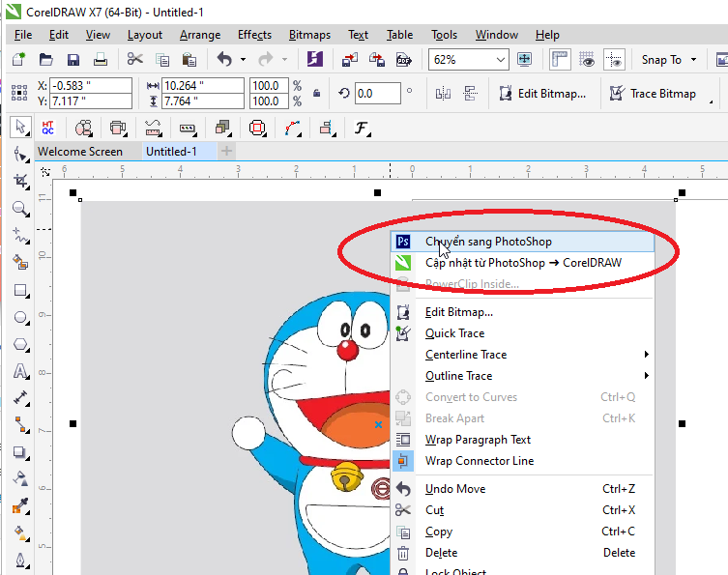Mirror the bitmap vertically
This screenshot has height=575, width=728.
(470, 94)
